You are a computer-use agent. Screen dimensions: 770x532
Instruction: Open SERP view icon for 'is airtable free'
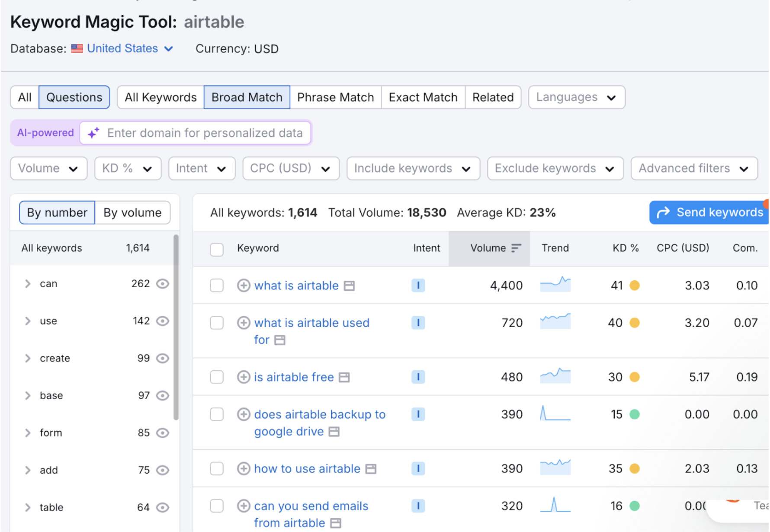tap(344, 378)
